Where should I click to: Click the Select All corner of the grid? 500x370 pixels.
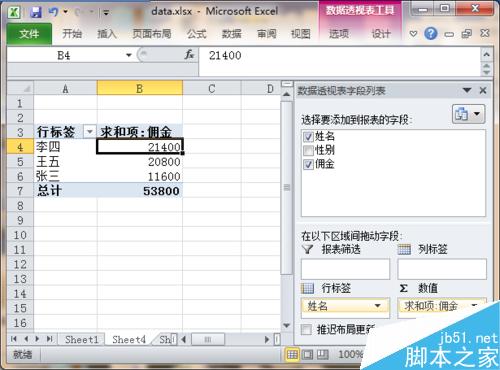[20, 89]
